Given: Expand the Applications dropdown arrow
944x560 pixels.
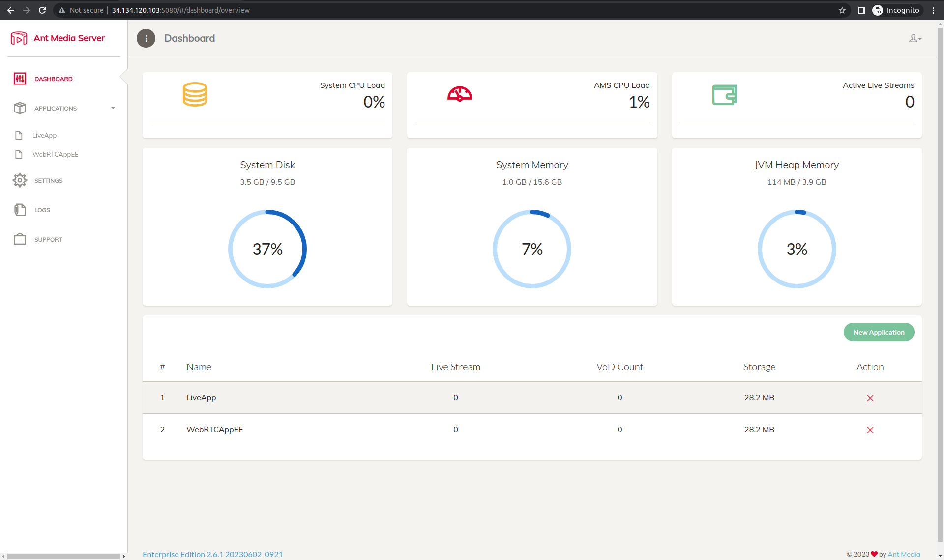Looking at the screenshot, I should (113, 108).
